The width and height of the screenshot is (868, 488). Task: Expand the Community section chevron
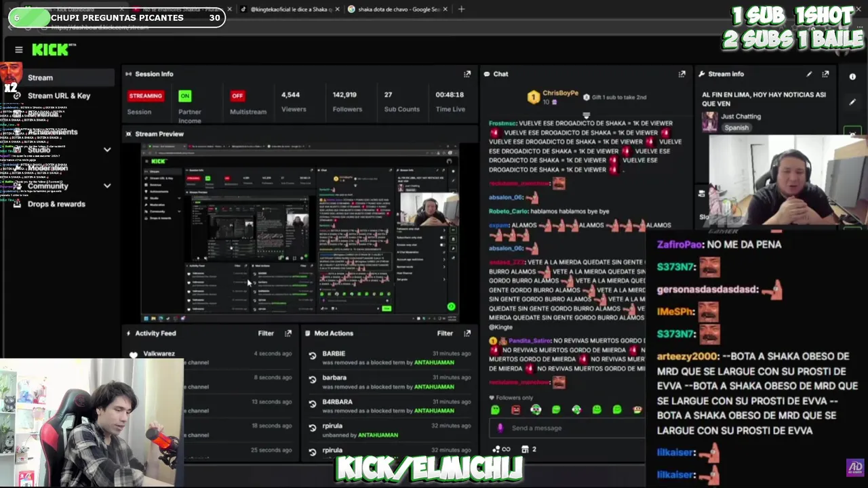coord(107,186)
